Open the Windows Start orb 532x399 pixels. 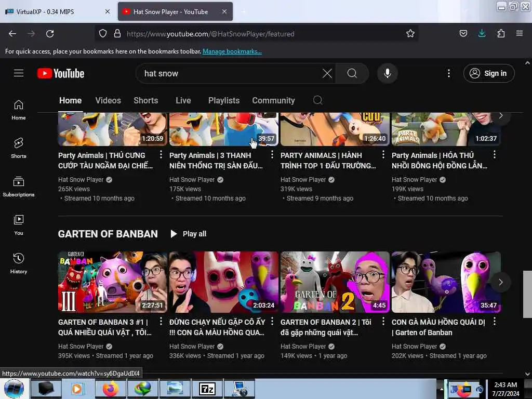14,389
